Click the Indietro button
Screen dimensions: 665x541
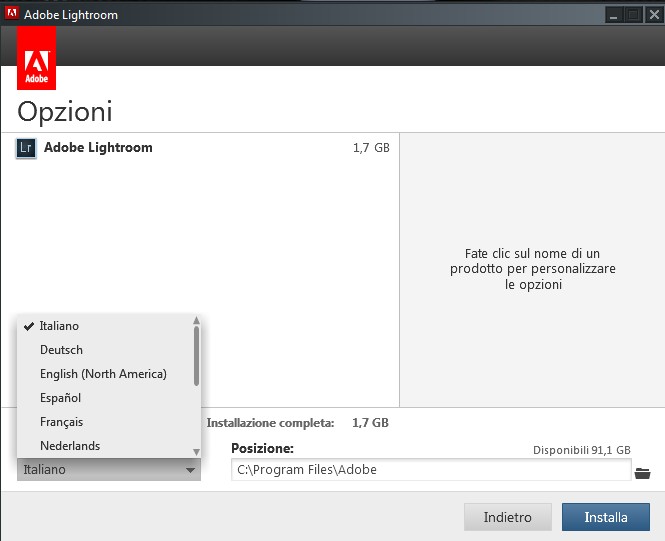(x=508, y=517)
